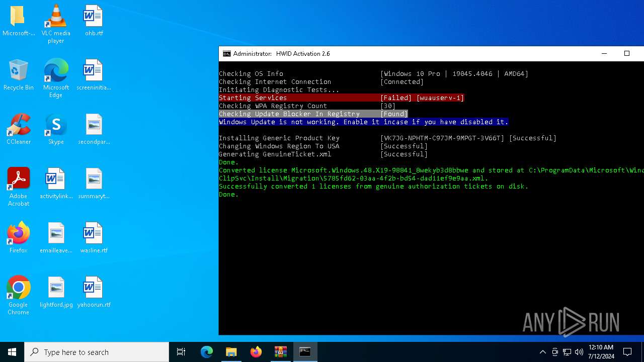This screenshot has width=644, height=362.
Task: Click the Checking WPA Registry Count line
Action: [x=307, y=106]
